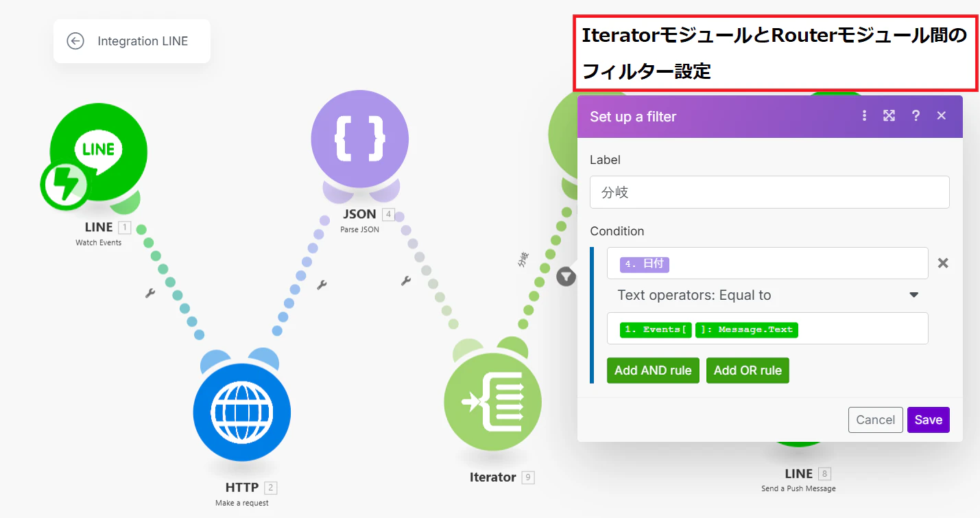Screen dimensions: 980x518
Task: Open help for Set up a filter
Action: click(916, 115)
